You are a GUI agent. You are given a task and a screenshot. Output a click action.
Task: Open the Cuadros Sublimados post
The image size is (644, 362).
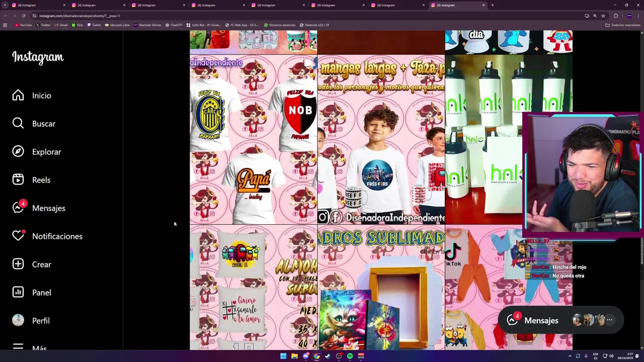pos(381,287)
